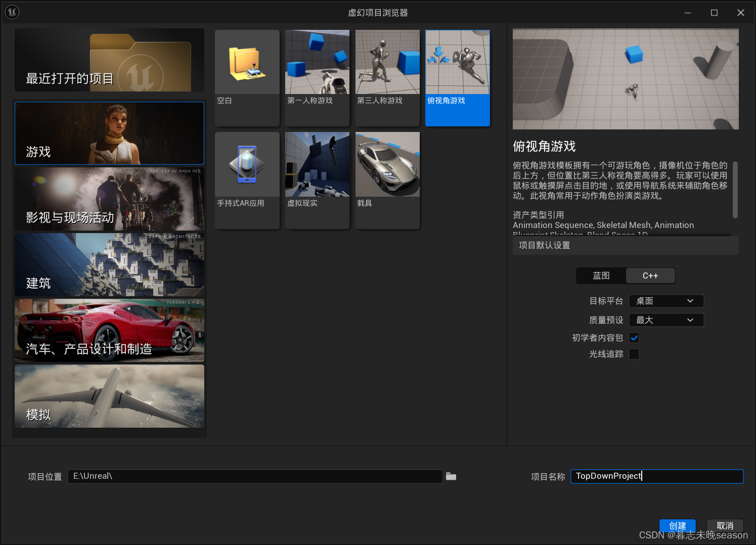Click the 资产类型引用 label
The image size is (756, 545).
[538, 215]
